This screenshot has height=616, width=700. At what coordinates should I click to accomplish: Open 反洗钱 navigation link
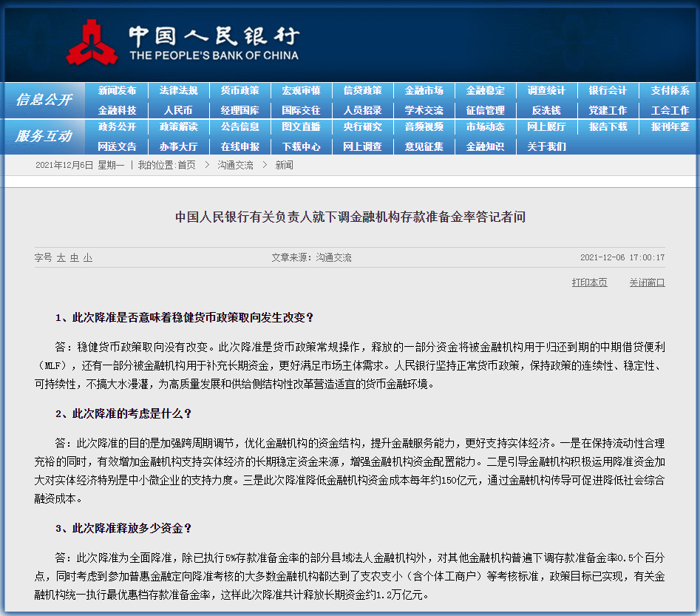(x=546, y=110)
